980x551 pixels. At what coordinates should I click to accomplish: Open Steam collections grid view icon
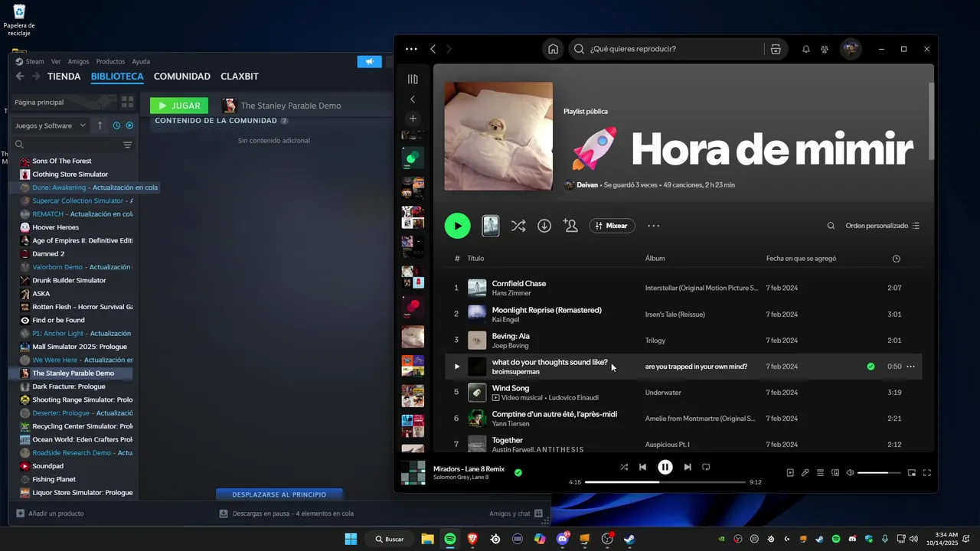pyautogui.click(x=128, y=102)
